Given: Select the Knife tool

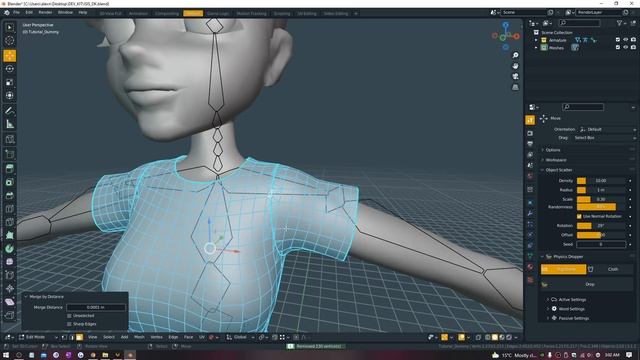Looking at the screenshot, I should [x=9, y=222].
